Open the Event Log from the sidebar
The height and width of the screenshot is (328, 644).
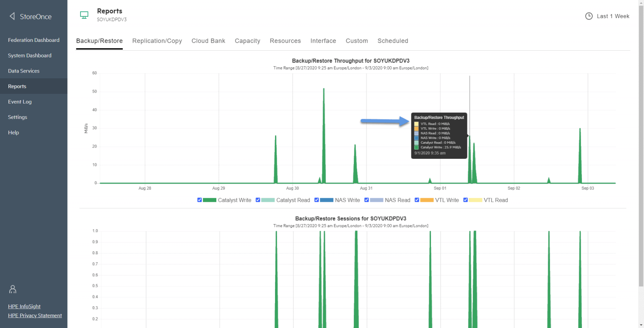[x=20, y=101]
